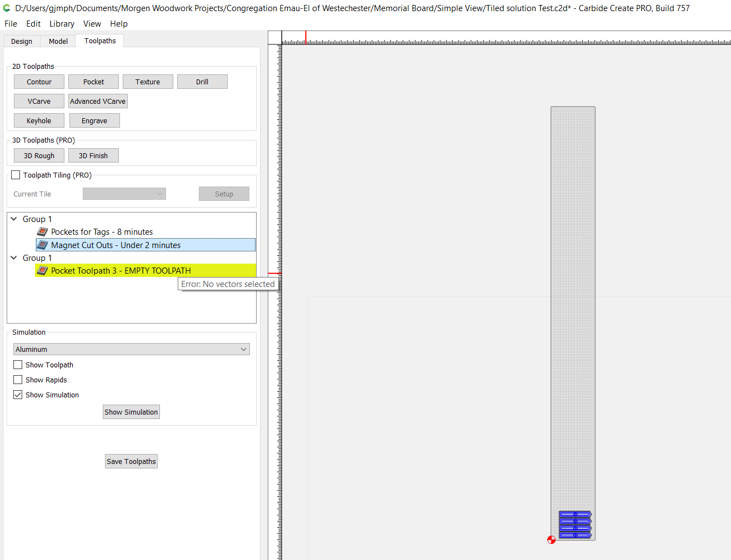Create a 3D Finish toolpath
The width and height of the screenshot is (731, 560).
(x=93, y=155)
